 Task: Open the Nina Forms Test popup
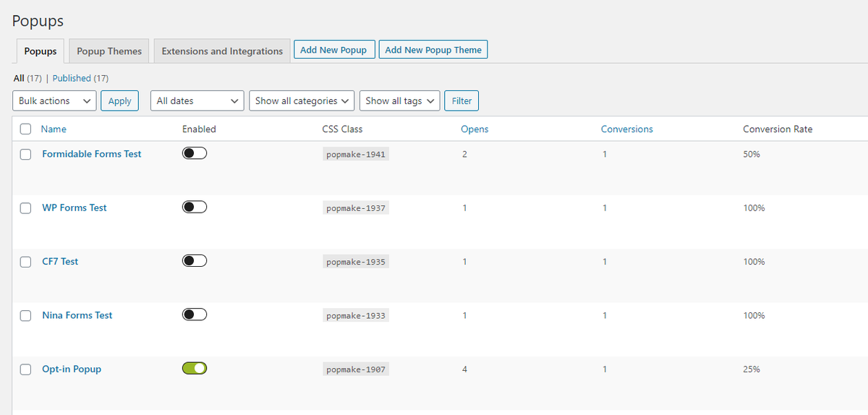(x=77, y=316)
